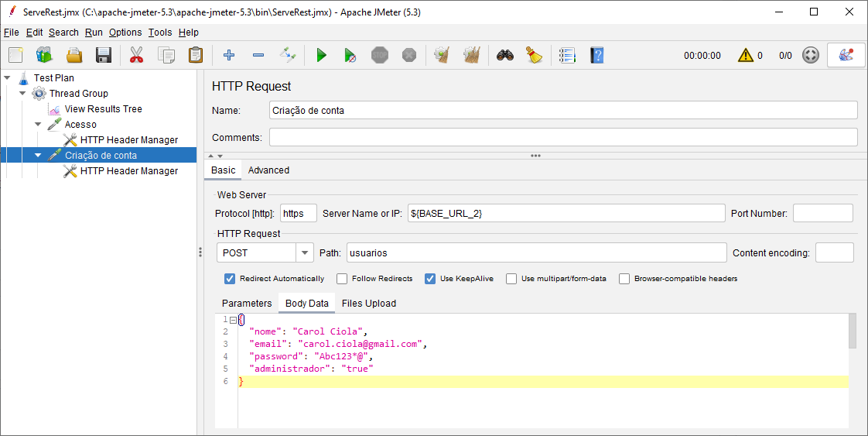Select HTTP Header Manager under Criação de conta

(x=129, y=171)
